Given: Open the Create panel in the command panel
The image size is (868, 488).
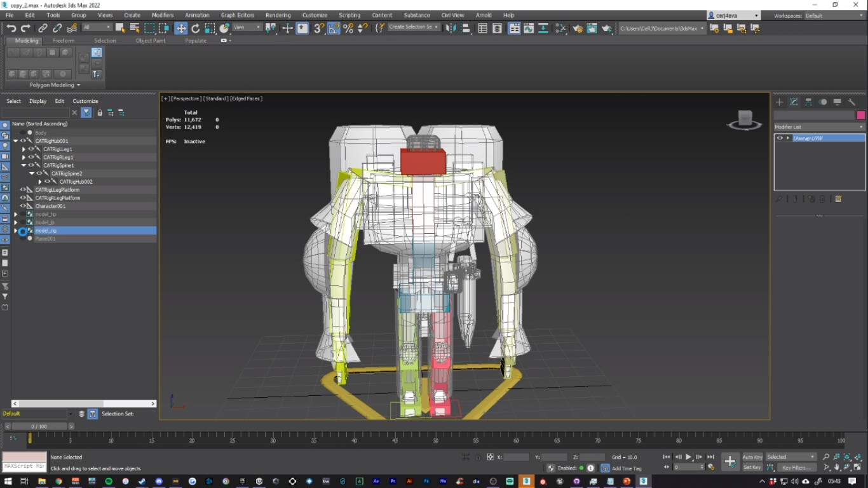Looking at the screenshot, I should tap(779, 102).
